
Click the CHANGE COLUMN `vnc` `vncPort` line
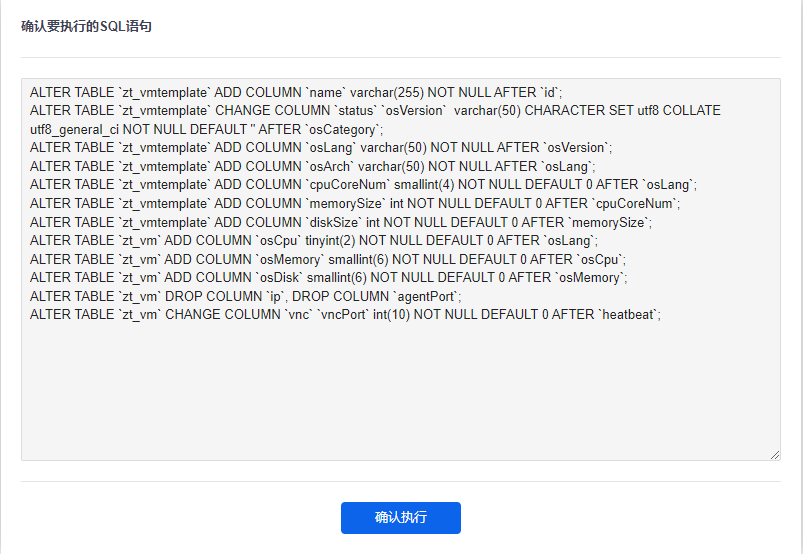pyautogui.click(x=345, y=314)
